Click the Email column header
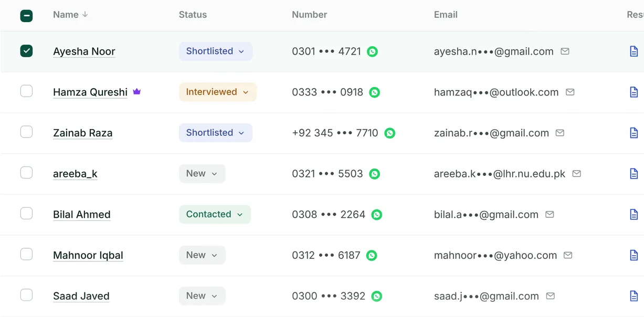Image resolution: width=644 pixels, height=317 pixels. tap(446, 15)
